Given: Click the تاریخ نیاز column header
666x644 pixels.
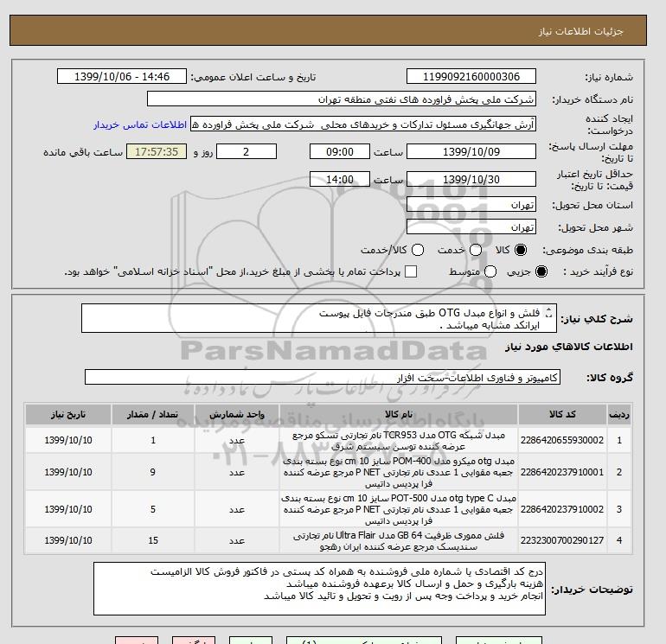Looking at the screenshot, I should (68, 414).
